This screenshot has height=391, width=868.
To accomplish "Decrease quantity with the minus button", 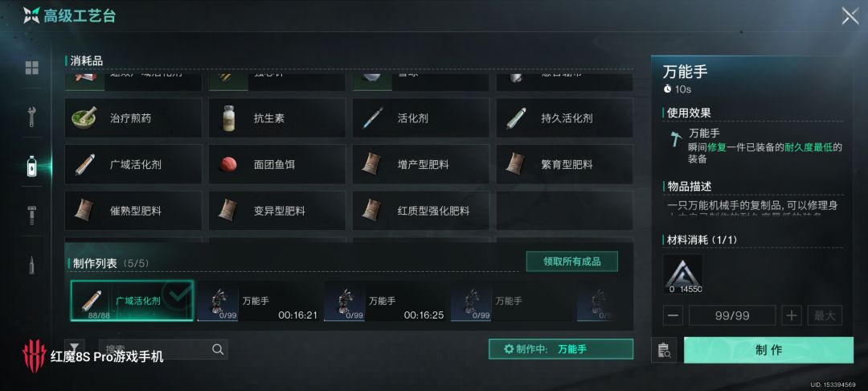I will coord(673,315).
